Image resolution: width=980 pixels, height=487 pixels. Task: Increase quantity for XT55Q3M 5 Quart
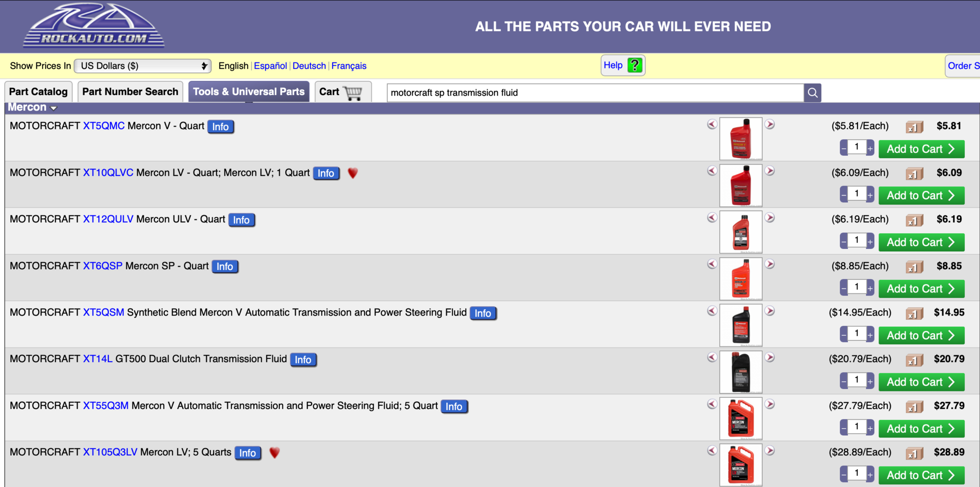(x=870, y=428)
